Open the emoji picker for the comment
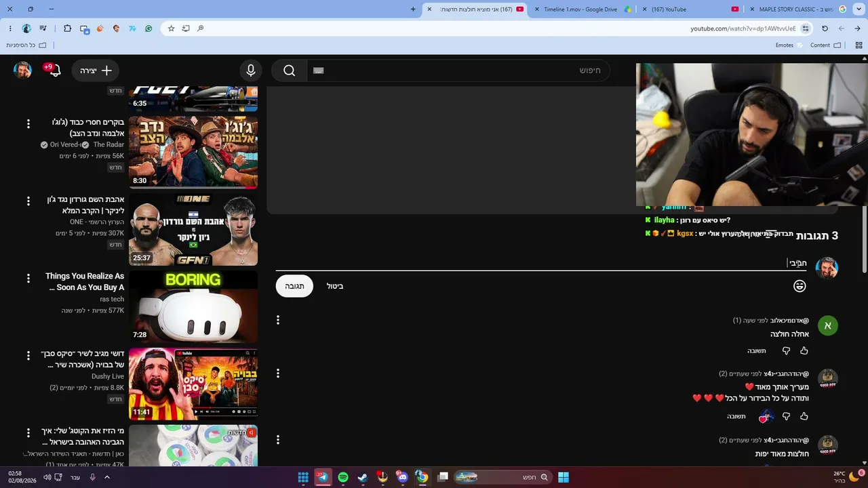868x488 pixels. click(800, 286)
